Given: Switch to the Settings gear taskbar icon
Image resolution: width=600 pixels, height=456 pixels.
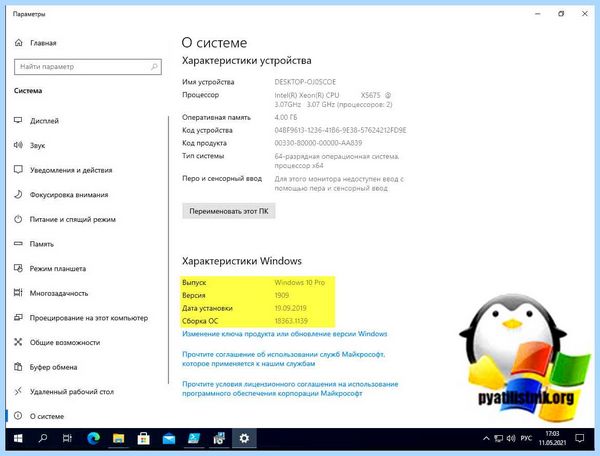Looking at the screenshot, I should (244, 438).
